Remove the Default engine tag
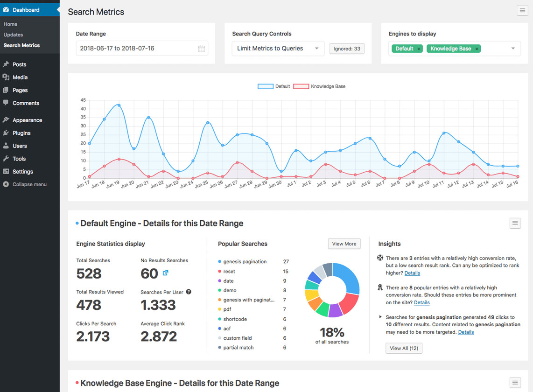The width and height of the screenshot is (533, 392). (419, 49)
